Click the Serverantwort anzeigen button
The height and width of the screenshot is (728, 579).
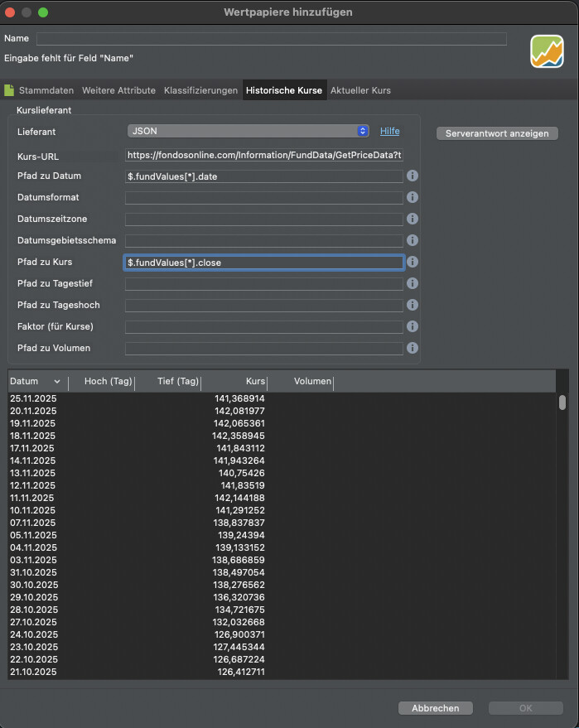click(x=497, y=133)
